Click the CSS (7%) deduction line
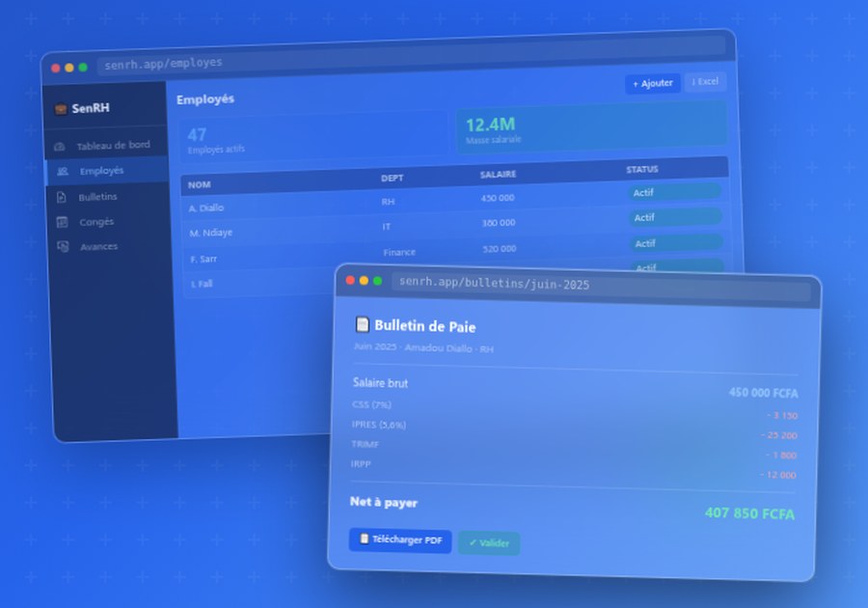The image size is (868, 608). (x=371, y=404)
